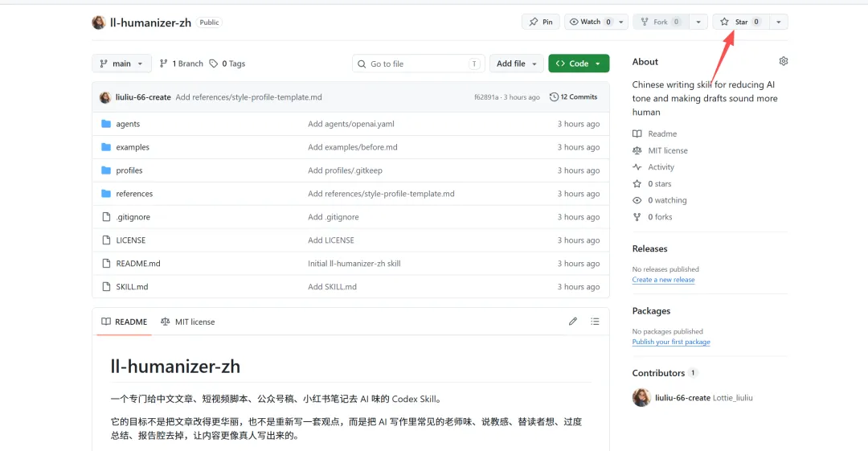Click the Fork button
Viewport: 868px width, 451px height.
(660, 22)
